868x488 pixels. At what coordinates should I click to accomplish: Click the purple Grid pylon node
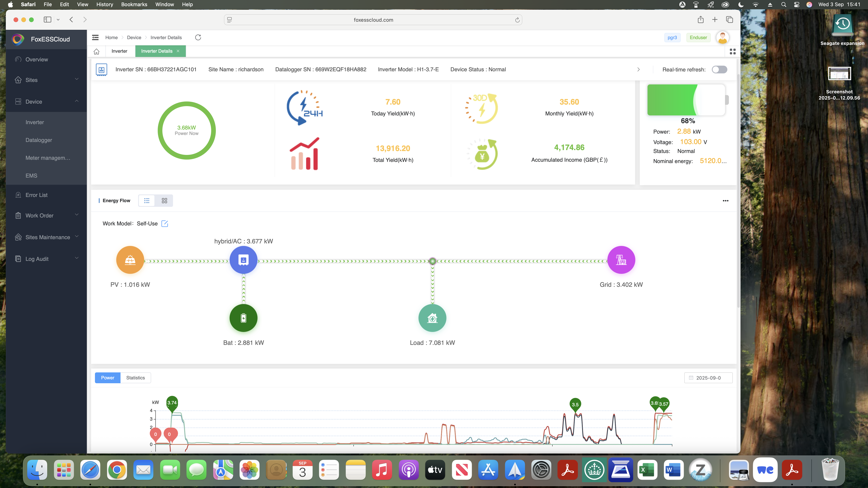tap(621, 260)
